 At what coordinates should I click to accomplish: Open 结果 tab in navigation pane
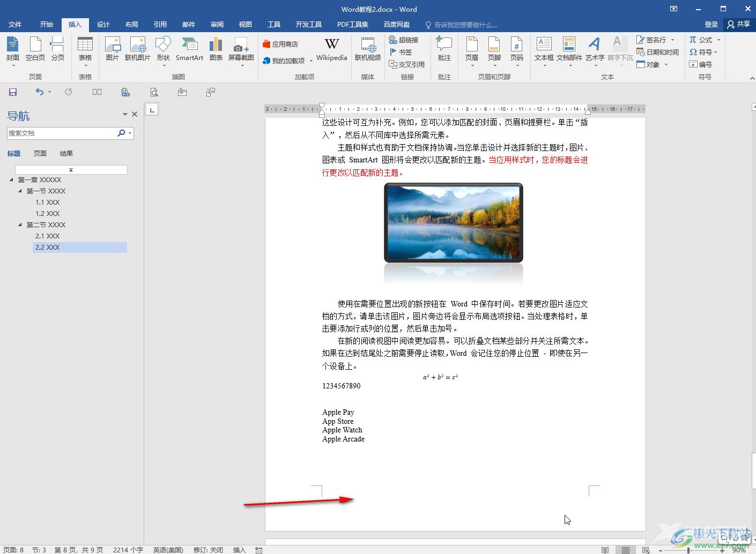tap(66, 154)
